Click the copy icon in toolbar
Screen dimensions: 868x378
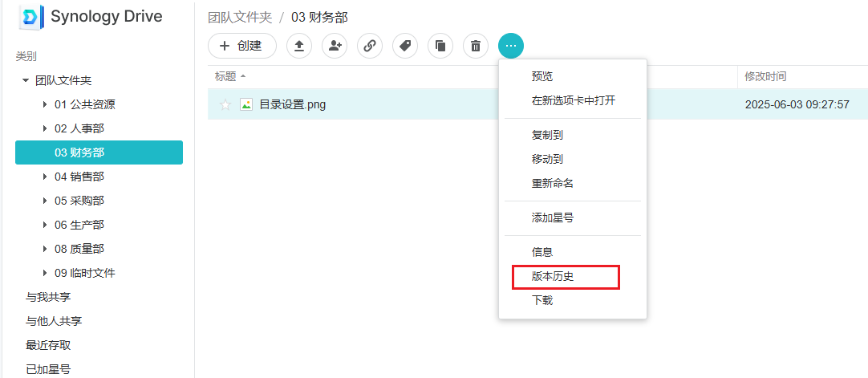[x=440, y=46]
